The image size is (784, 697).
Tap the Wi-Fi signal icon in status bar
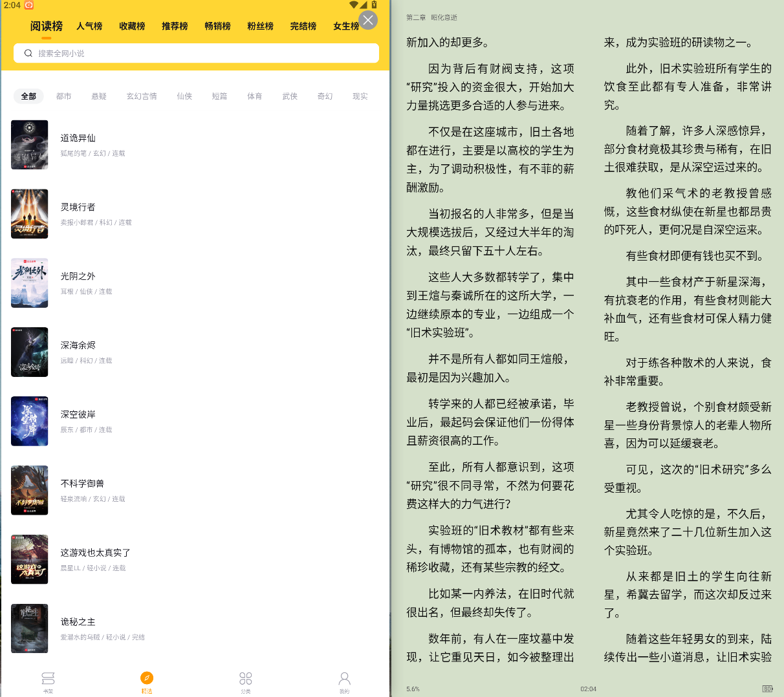353,5
